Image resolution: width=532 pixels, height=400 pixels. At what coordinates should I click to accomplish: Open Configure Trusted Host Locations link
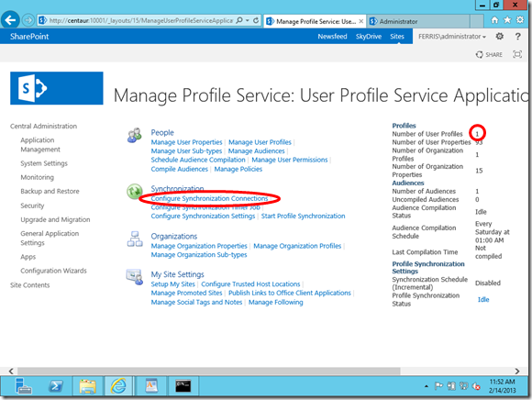coord(250,284)
